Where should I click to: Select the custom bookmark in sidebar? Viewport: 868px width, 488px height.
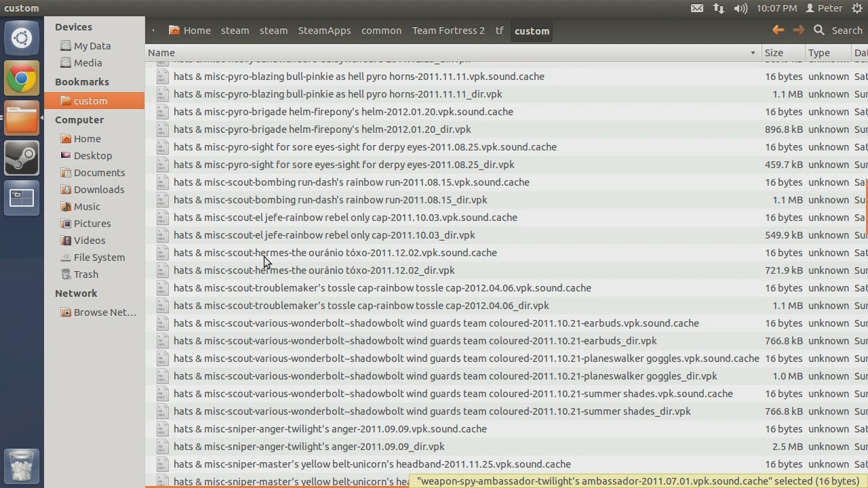[x=94, y=101]
